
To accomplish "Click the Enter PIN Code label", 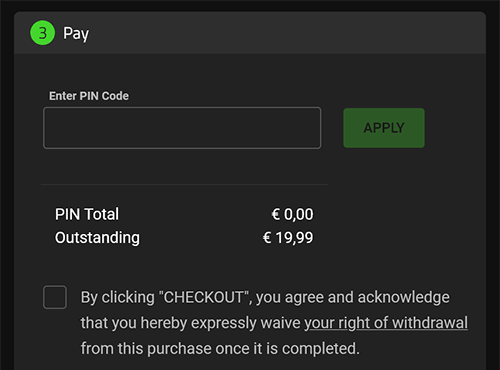I will click(x=89, y=96).
